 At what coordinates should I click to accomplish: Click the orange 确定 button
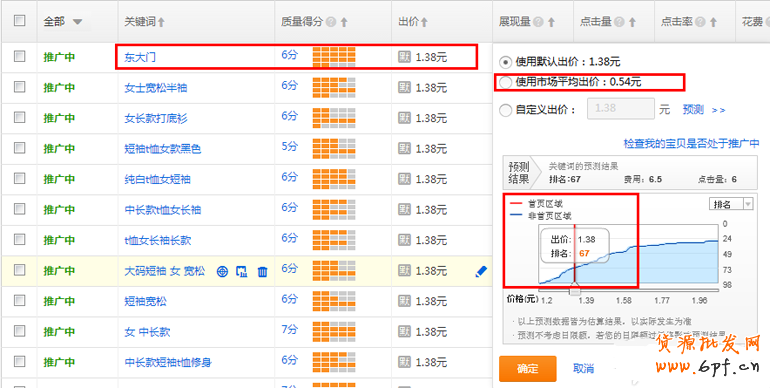click(528, 369)
